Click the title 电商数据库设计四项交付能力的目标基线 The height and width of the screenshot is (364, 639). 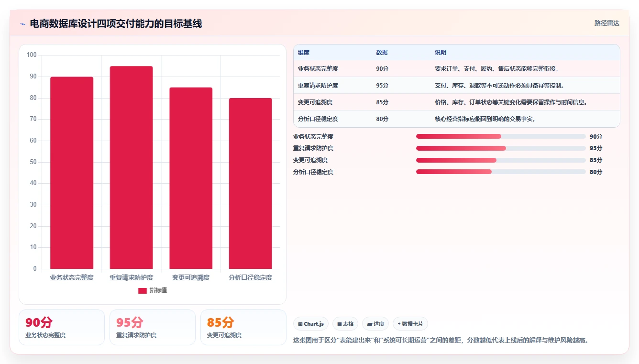coord(116,23)
